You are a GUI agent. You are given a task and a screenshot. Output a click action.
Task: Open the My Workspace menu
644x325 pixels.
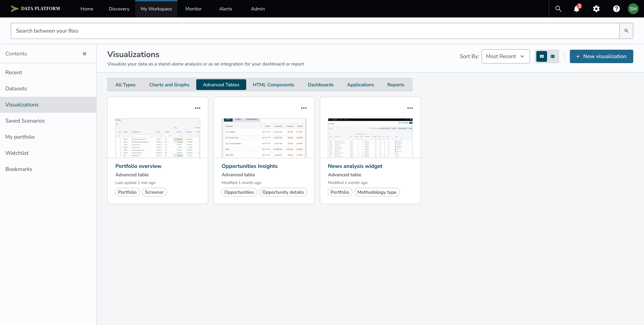click(156, 9)
